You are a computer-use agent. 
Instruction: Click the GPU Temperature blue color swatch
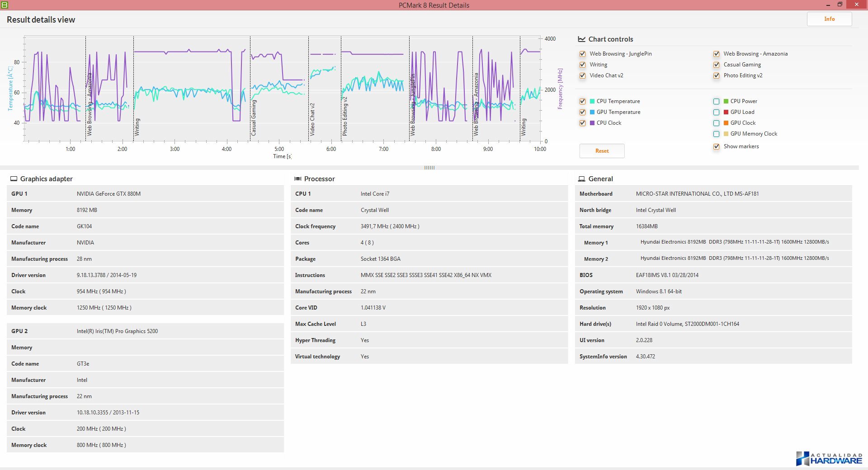pos(592,112)
